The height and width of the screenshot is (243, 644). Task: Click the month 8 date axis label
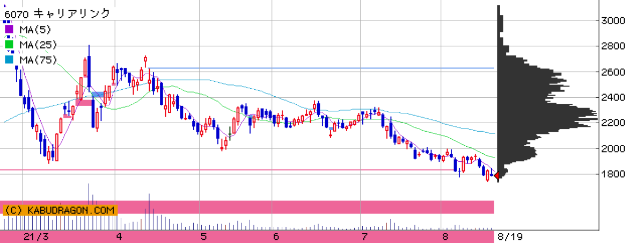[444, 237]
